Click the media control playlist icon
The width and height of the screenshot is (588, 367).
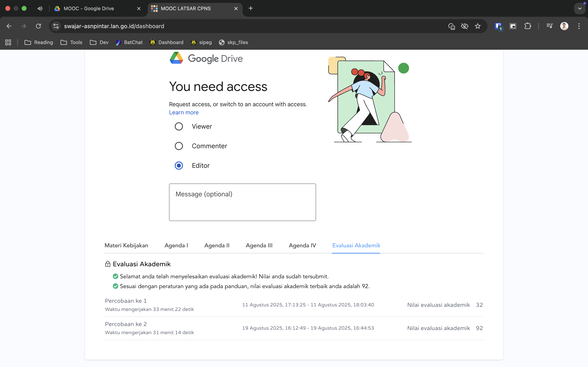click(549, 26)
